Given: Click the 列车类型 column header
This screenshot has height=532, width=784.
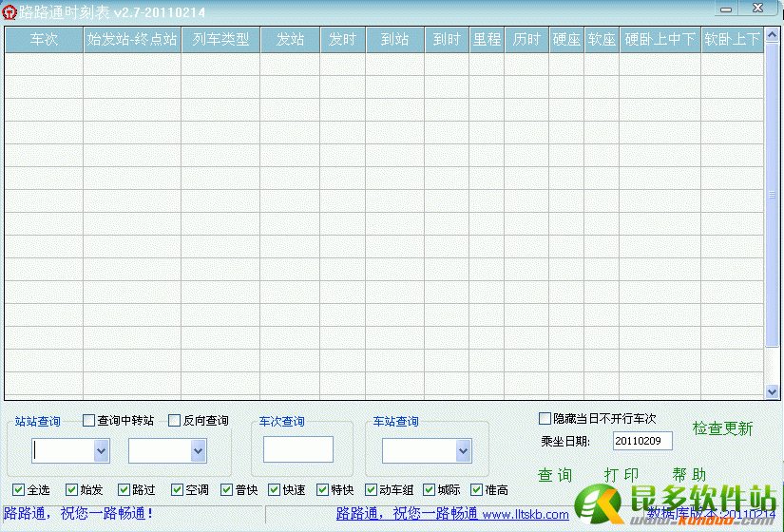Looking at the screenshot, I should point(220,39).
